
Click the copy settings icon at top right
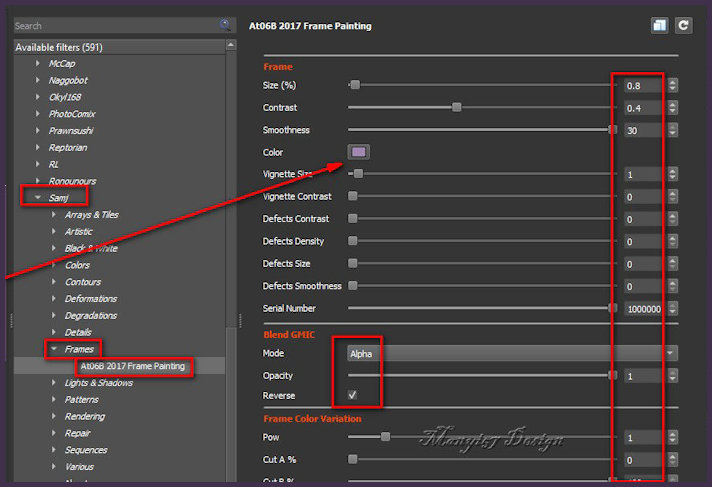tap(661, 26)
